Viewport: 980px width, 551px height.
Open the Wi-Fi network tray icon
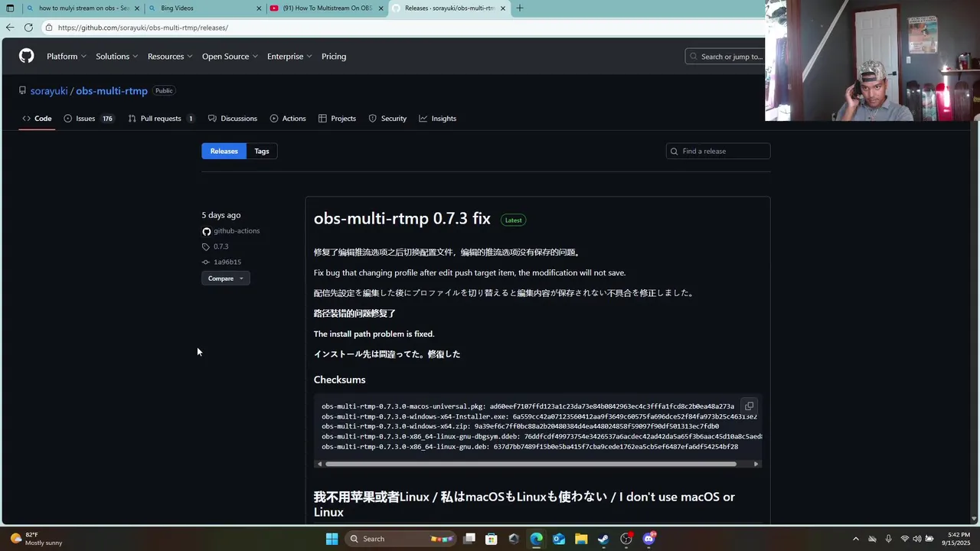[x=905, y=539]
